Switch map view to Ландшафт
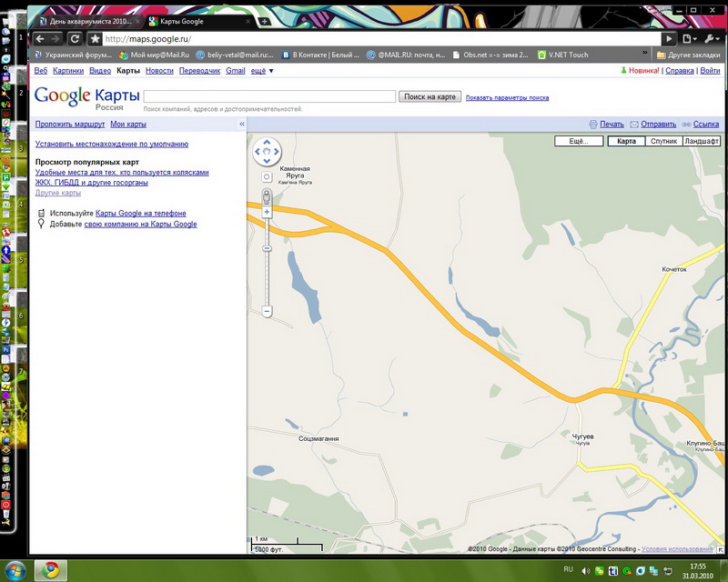 [701, 142]
